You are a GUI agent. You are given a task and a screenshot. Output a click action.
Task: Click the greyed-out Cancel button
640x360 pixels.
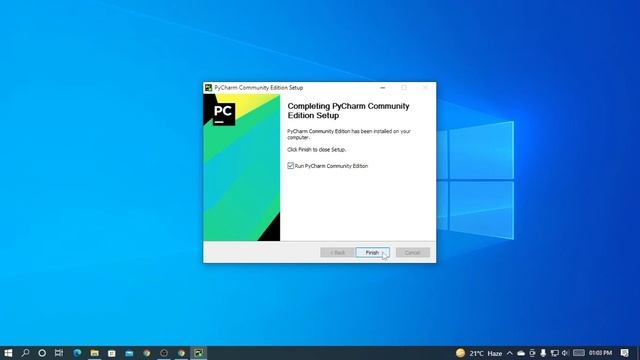pyautogui.click(x=412, y=253)
